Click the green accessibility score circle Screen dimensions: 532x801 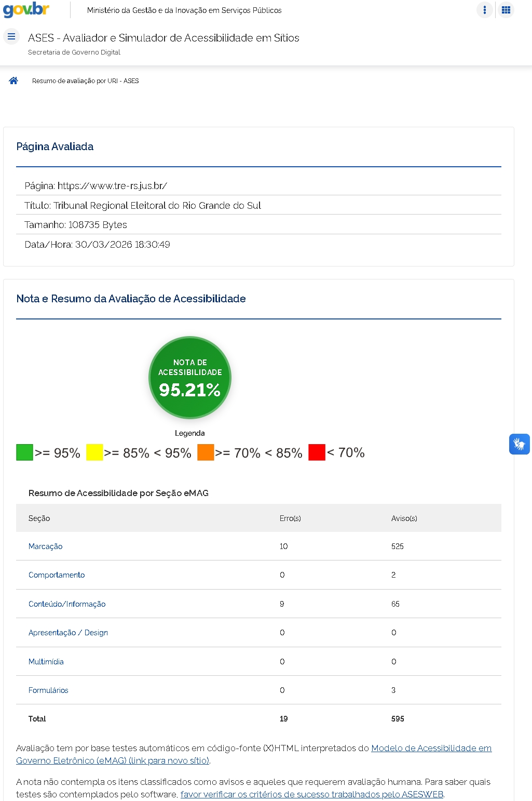pyautogui.click(x=190, y=378)
